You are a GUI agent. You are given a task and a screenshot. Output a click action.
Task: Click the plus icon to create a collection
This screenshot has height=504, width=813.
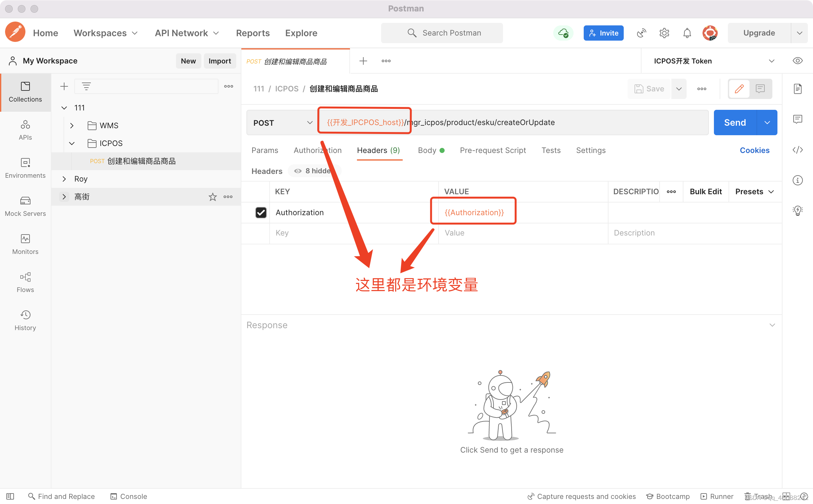[x=64, y=87]
